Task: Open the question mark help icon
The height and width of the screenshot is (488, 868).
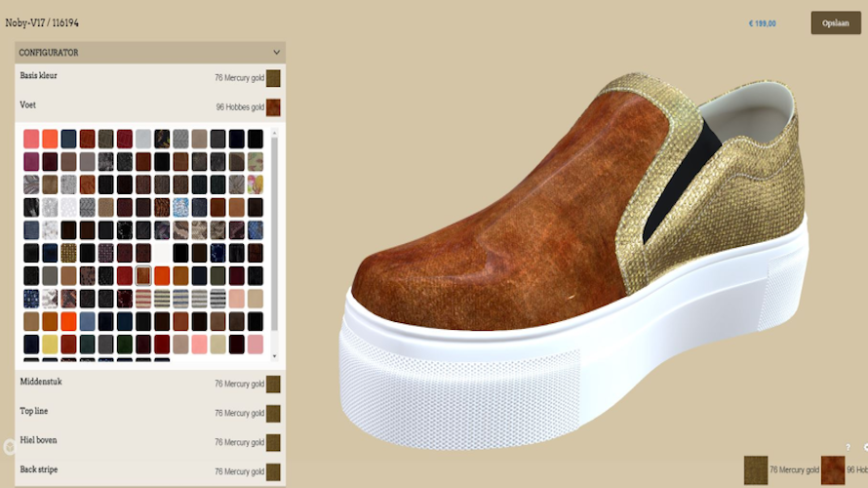Action: point(848,447)
